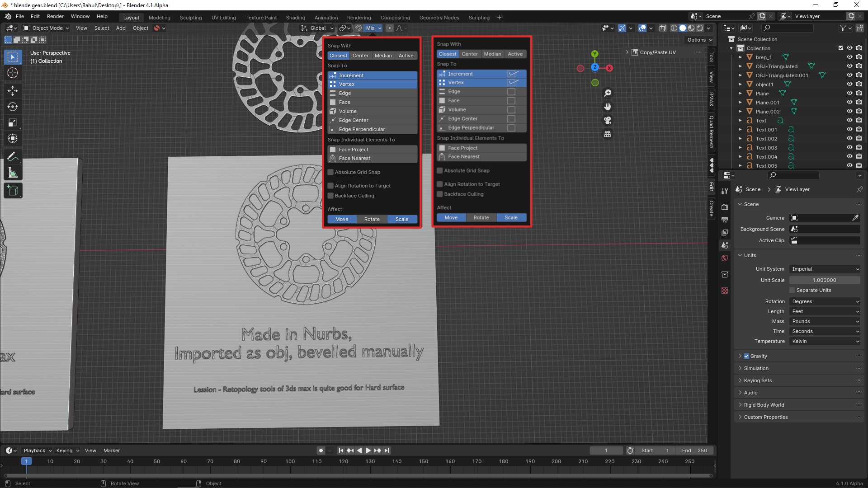Open the Length units Feet dropdown

(x=825, y=311)
